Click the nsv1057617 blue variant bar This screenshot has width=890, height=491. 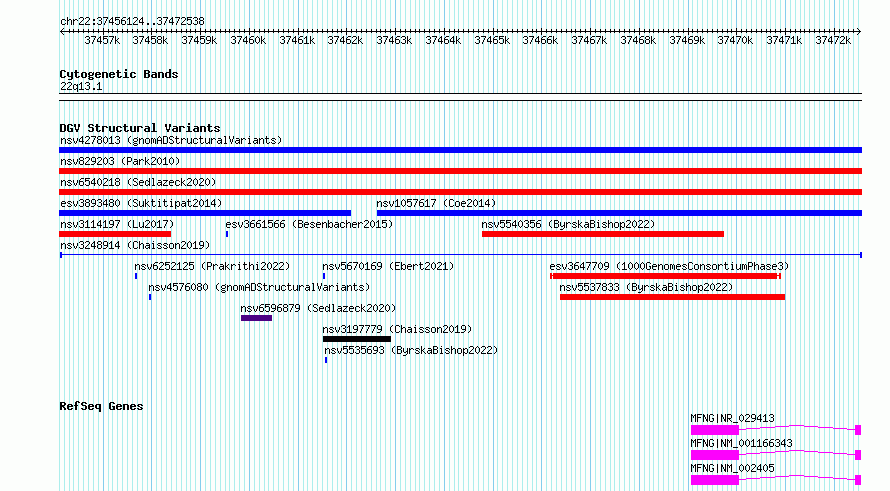[x=619, y=213]
